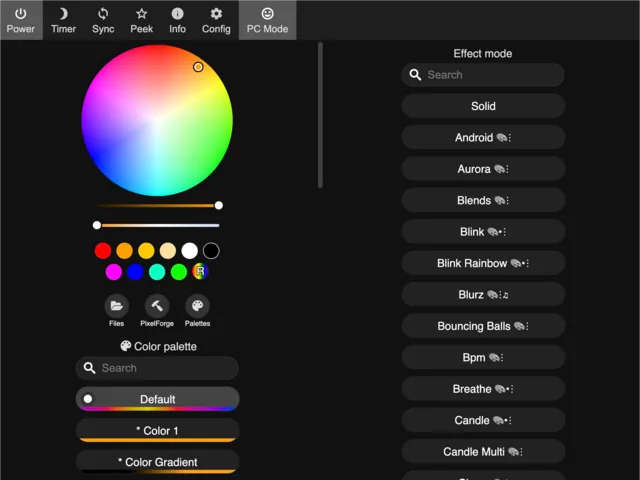640x480 pixels.
Task: Select the Default palette radio button
Action: (x=88, y=399)
